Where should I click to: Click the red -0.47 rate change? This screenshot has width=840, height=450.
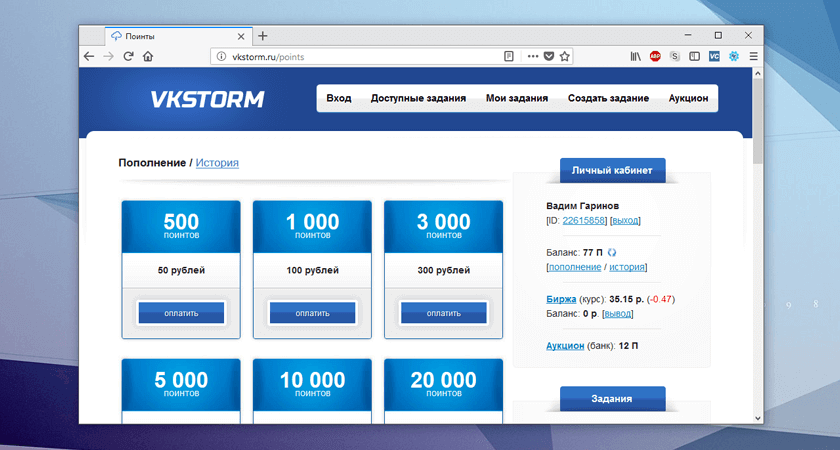(661, 299)
